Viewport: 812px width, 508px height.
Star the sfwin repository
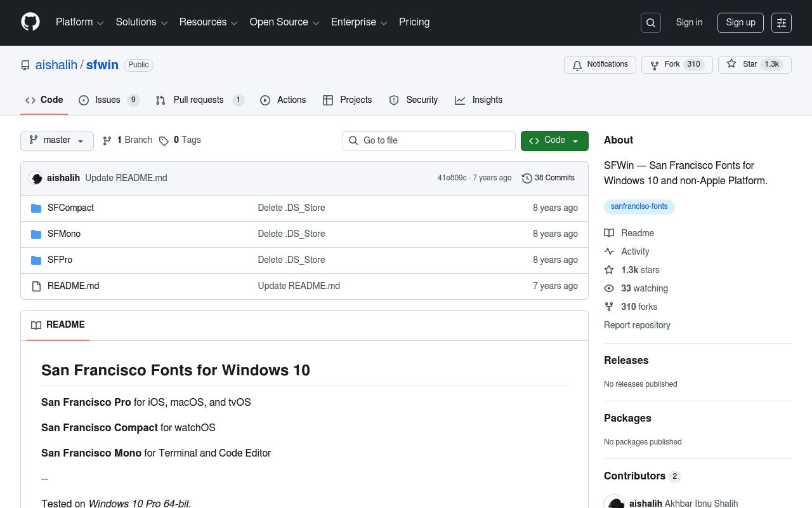pyautogui.click(x=754, y=64)
